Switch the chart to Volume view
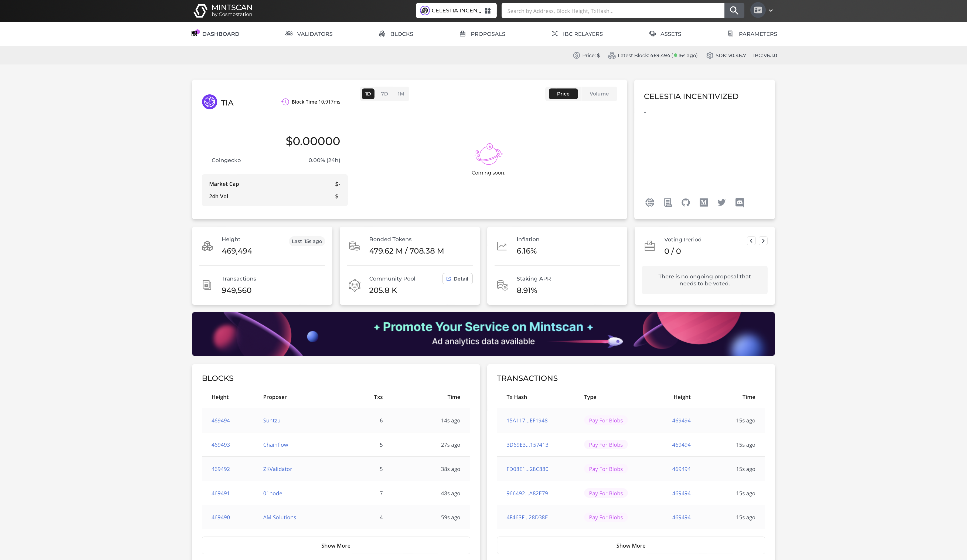 coord(598,94)
